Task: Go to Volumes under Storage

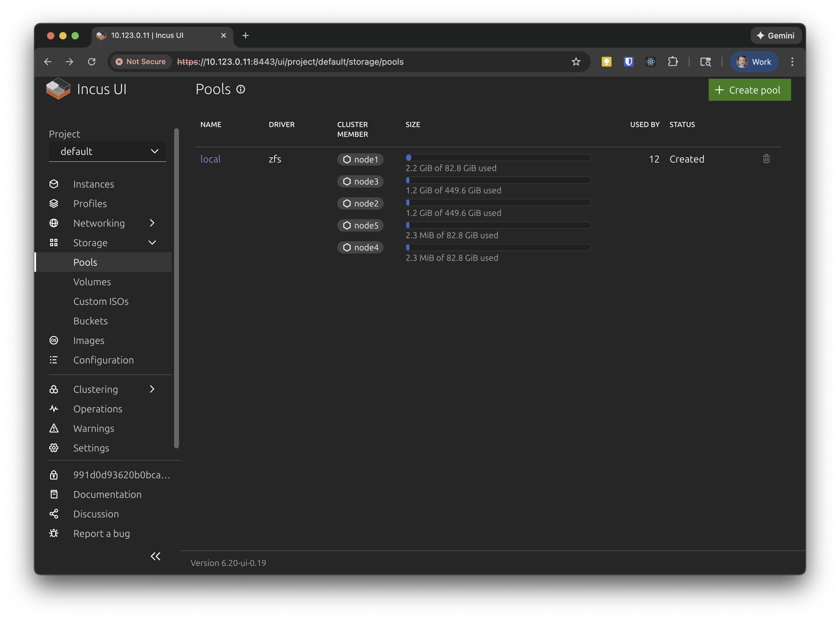Action: tap(92, 282)
